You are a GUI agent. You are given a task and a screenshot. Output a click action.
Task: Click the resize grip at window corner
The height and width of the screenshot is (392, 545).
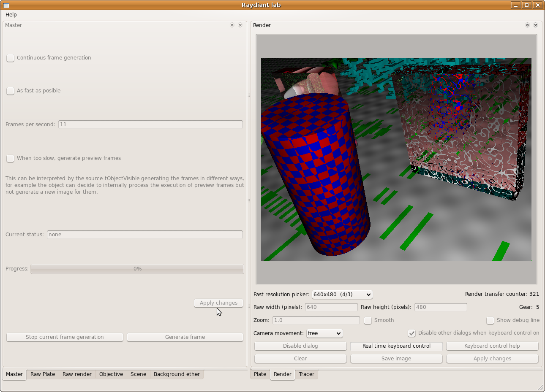[x=540, y=387]
